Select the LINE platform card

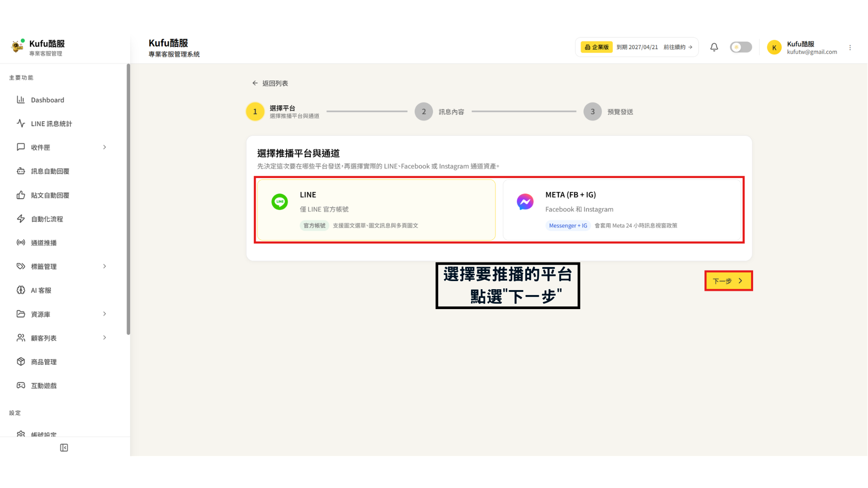376,210
